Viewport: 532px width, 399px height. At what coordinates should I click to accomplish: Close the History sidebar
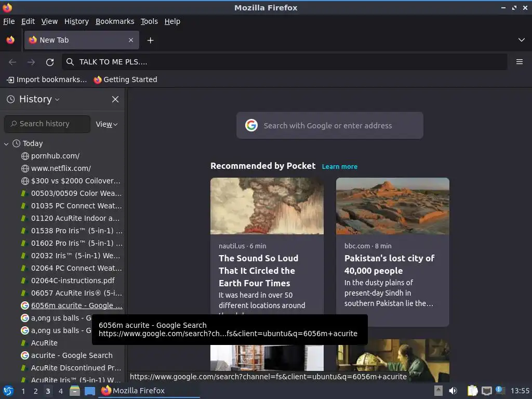115,99
